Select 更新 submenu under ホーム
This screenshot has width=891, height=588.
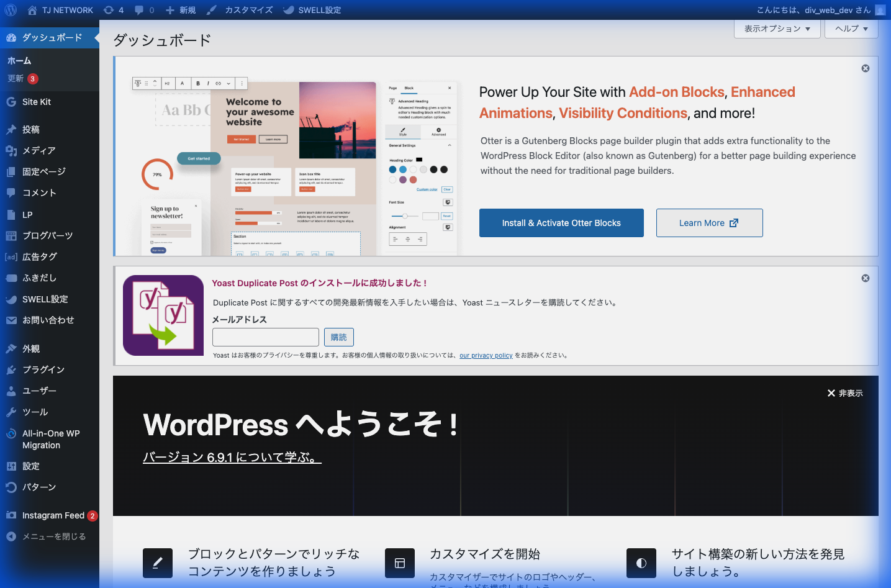[16, 79]
